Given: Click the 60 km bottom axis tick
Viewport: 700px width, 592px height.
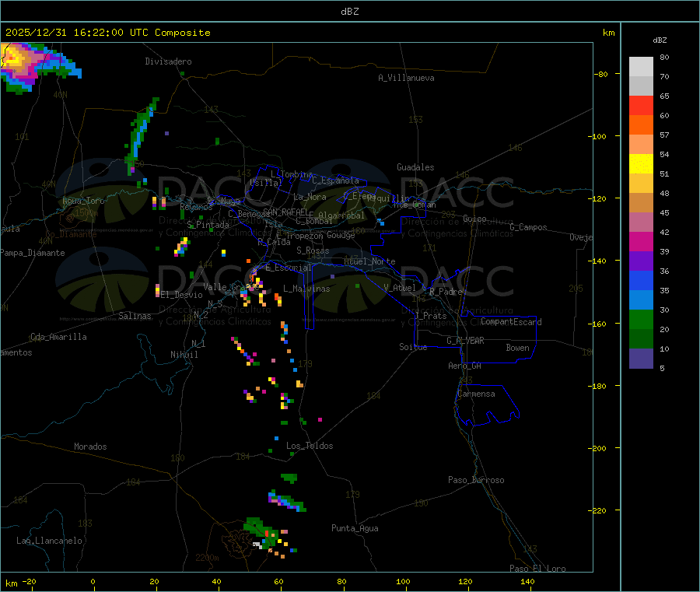Looking at the screenshot, I should 279,582.
